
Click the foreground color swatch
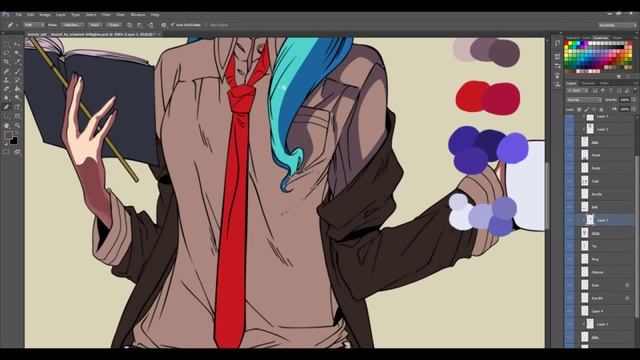pyautogui.click(x=8, y=135)
